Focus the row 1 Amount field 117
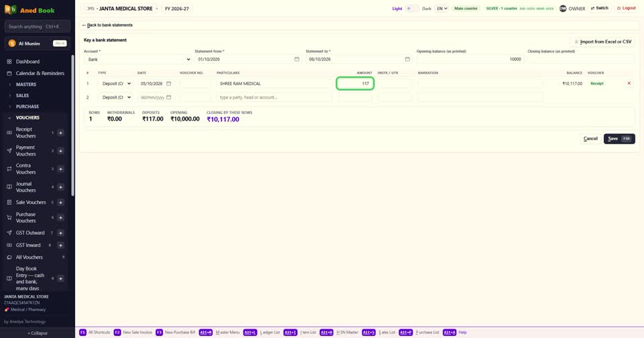Image resolution: width=644 pixels, height=338 pixels. (x=355, y=83)
